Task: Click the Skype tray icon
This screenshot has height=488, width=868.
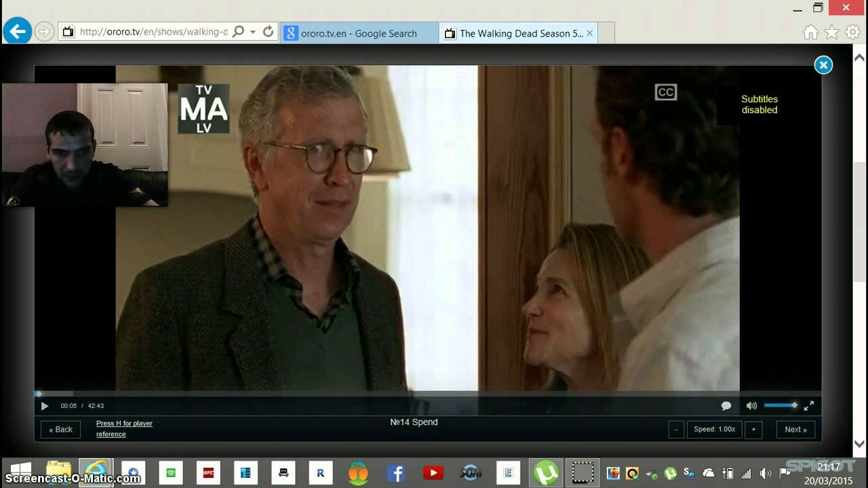Action: tap(689, 473)
